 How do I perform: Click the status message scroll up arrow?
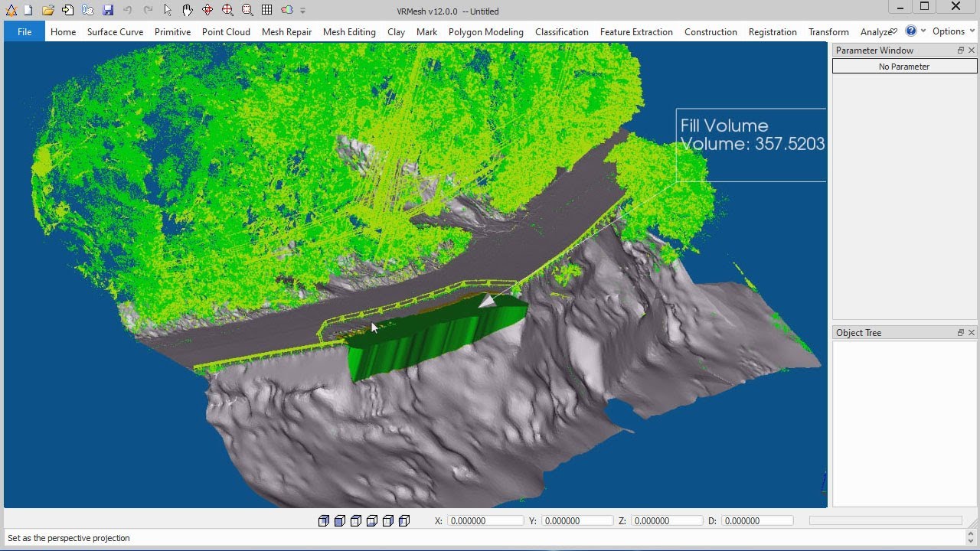972,533
